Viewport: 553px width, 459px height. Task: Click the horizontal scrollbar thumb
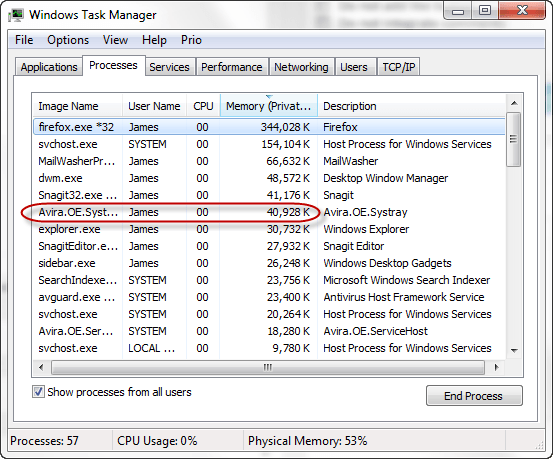(268, 368)
